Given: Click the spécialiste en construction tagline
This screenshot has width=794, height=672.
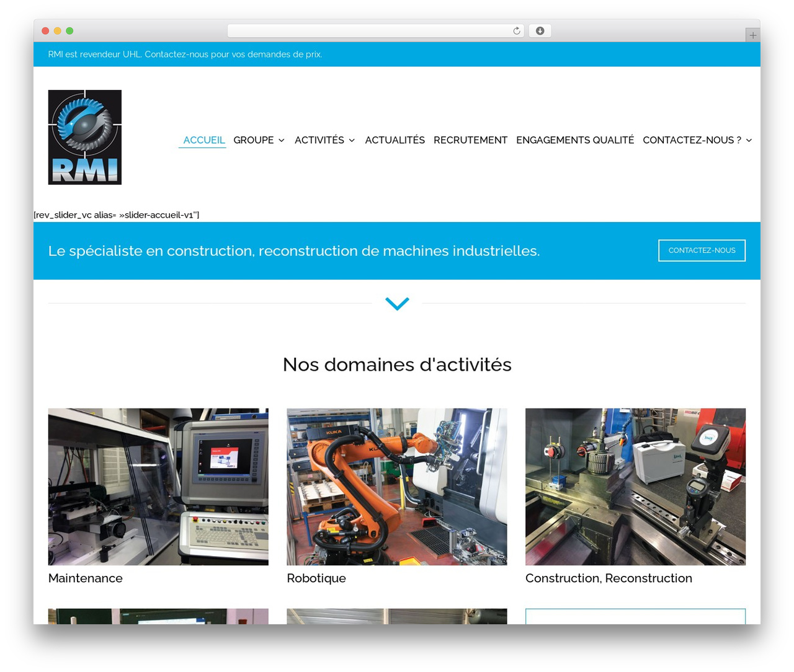Looking at the screenshot, I should click(x=294, y=251).
